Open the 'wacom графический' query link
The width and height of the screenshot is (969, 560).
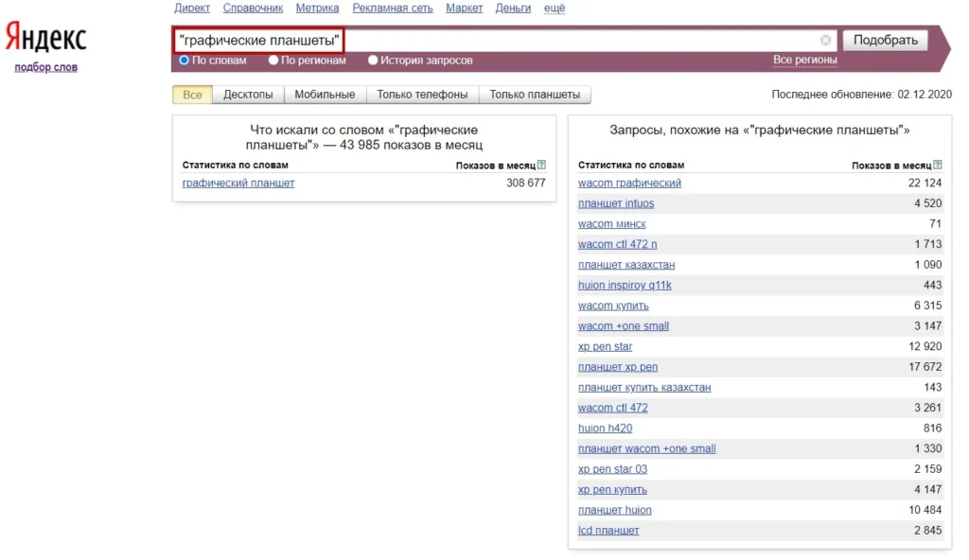pos(629,183)
